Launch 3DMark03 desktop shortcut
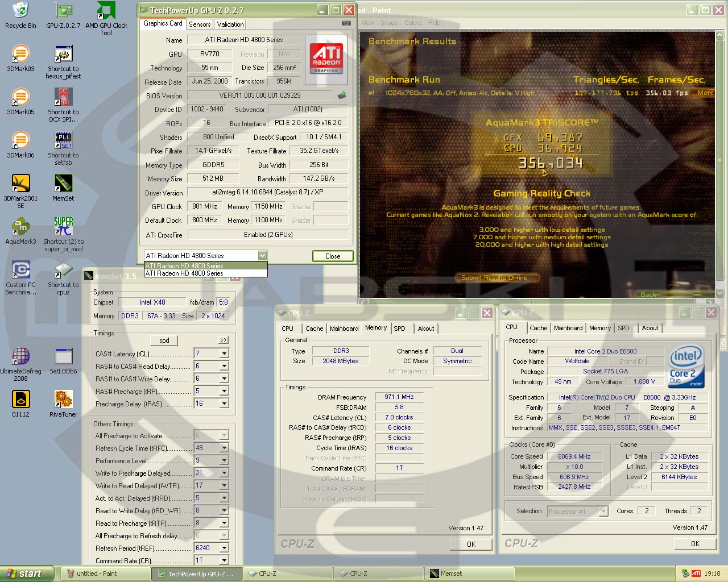Screen dimensions: 728x582 tap(20, 58)
